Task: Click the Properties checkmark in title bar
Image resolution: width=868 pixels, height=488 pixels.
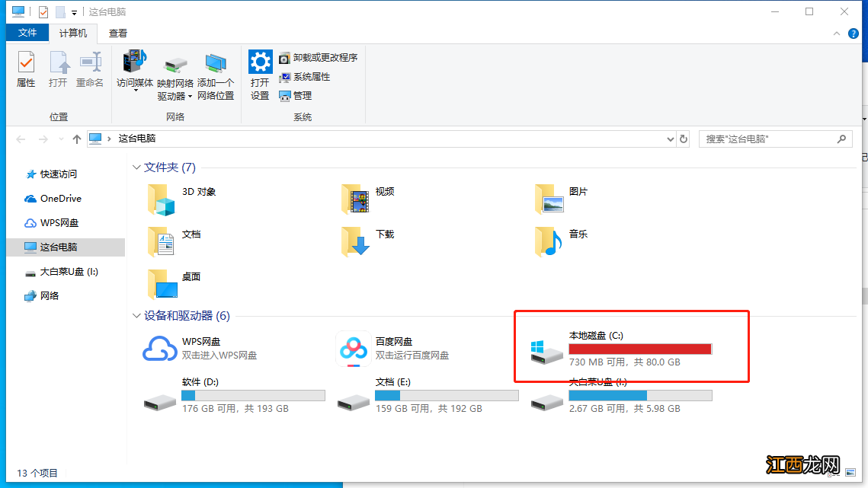Action: (43, 11)
